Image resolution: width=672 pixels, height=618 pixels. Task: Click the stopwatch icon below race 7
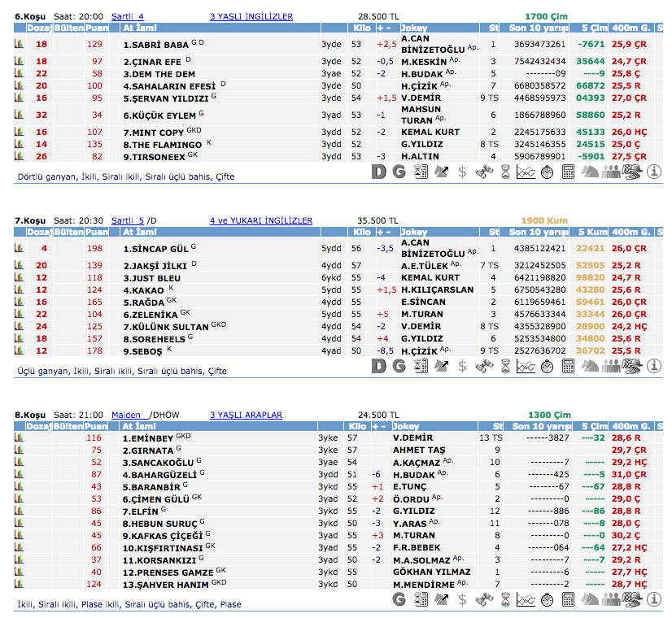pyautogui.click(x=547, y=367)
